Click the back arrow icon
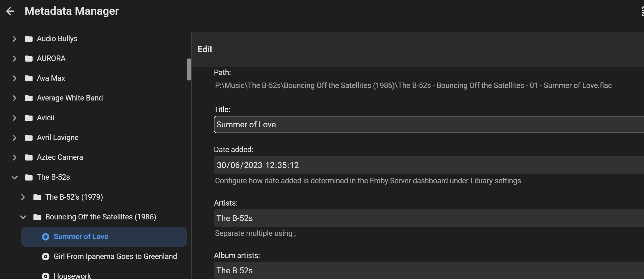644x279 pixels. point(10,11)
